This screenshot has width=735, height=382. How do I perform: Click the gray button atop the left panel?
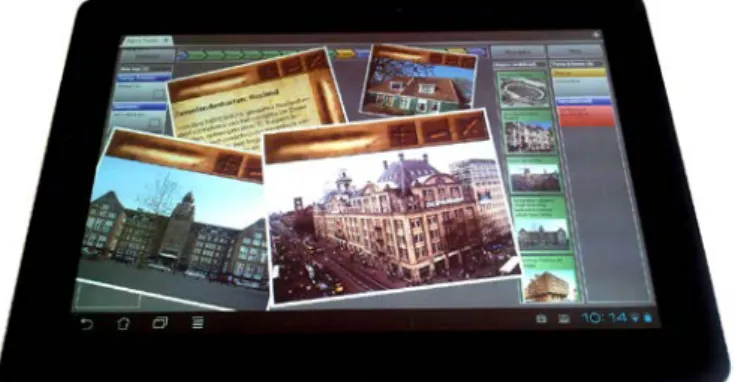click(x=147, y=56)
